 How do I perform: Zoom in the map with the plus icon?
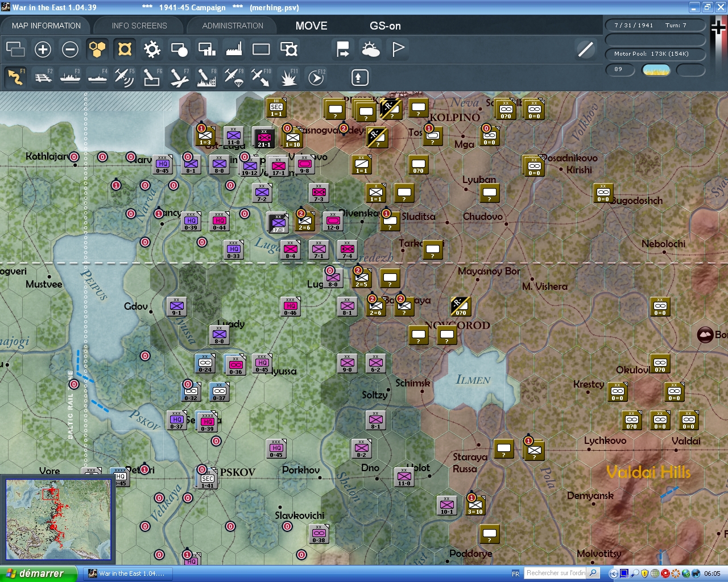[43, 49]
